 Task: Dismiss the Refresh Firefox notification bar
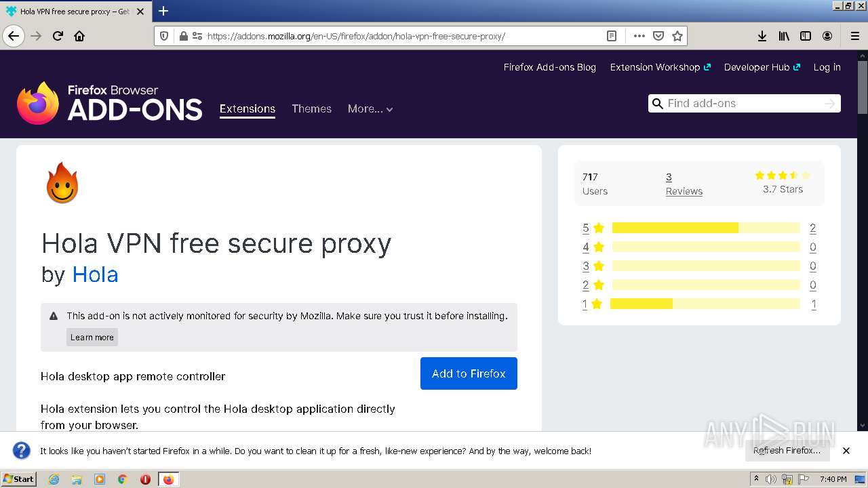tap(846, 451)
